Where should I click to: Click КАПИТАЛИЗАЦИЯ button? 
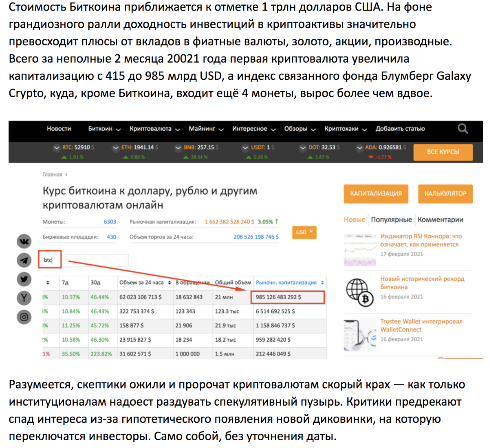coord(376,193)
